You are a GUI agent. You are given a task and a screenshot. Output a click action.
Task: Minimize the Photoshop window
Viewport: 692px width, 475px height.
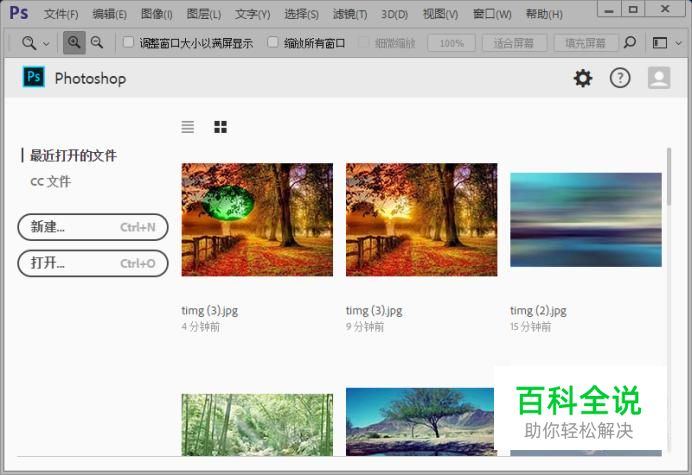click(x=609, y=9)
